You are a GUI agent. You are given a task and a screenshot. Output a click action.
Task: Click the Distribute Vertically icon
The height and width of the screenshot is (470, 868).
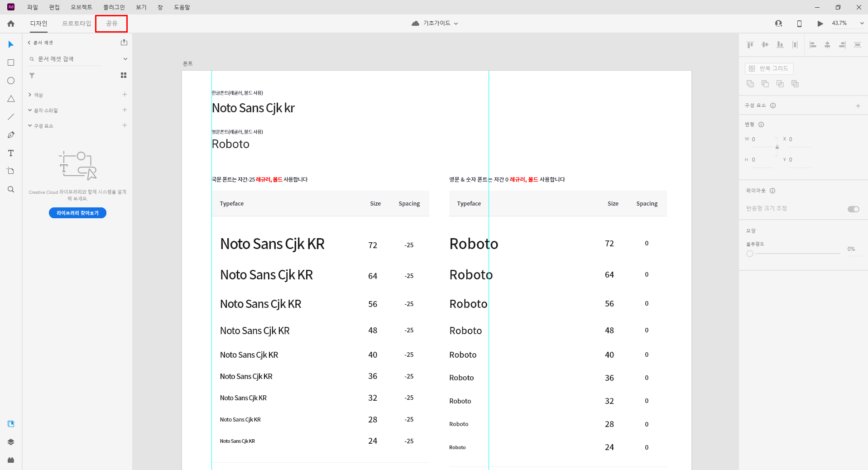pyautogui.click(x=857, y=44)
